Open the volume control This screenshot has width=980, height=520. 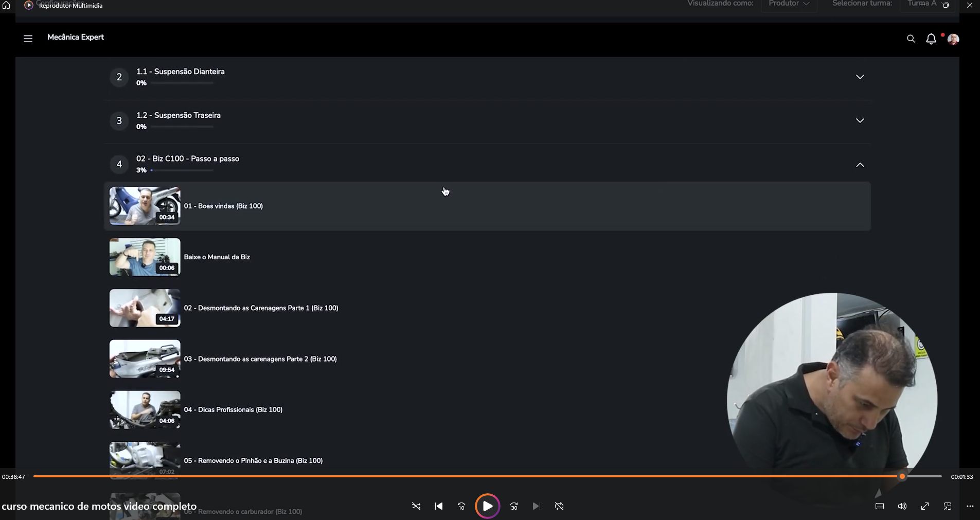click(x=902, y=506)
